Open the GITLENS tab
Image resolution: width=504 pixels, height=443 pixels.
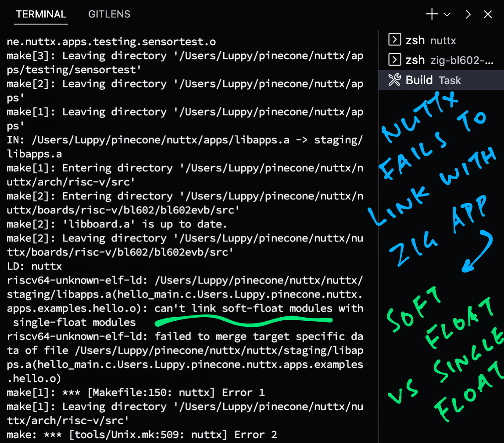109,14
